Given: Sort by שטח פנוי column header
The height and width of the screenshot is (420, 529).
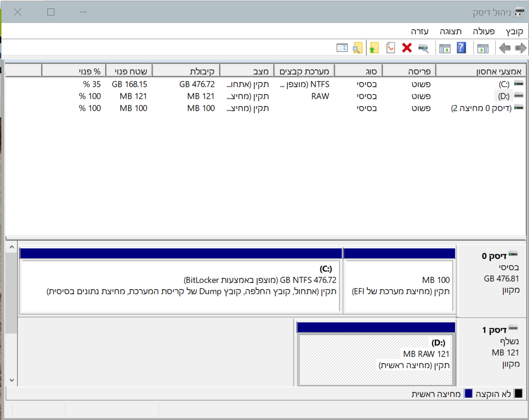Looking at the screenshot, I should (128, 71).
